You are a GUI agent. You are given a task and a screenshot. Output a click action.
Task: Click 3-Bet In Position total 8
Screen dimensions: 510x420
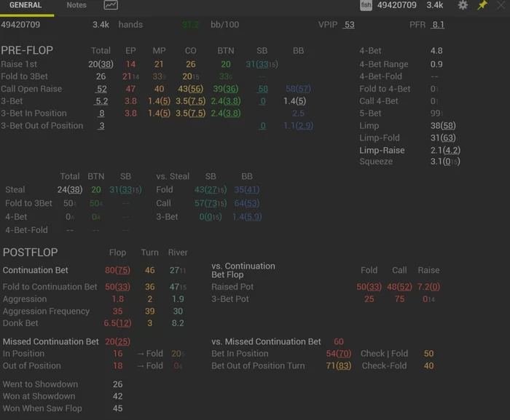(x=101, y=114)
